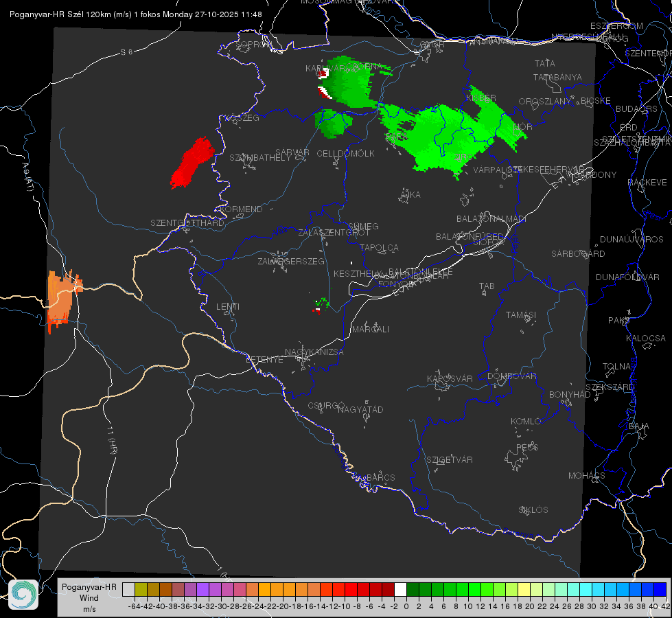Click the BICSKE label
672x618 pixels.
(x=596, y=101)
